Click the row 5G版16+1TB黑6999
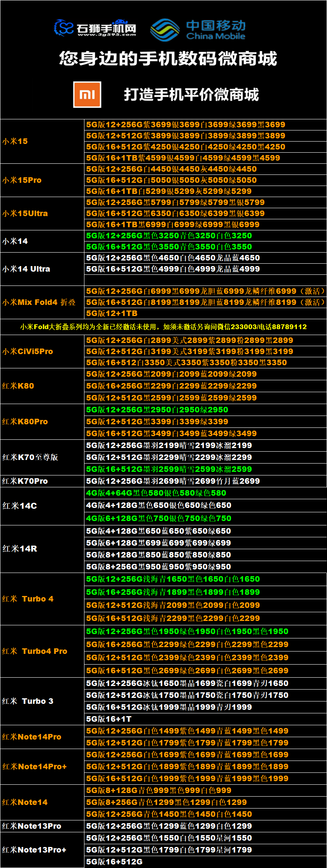327x868 pixels. (x=206, y=224)
